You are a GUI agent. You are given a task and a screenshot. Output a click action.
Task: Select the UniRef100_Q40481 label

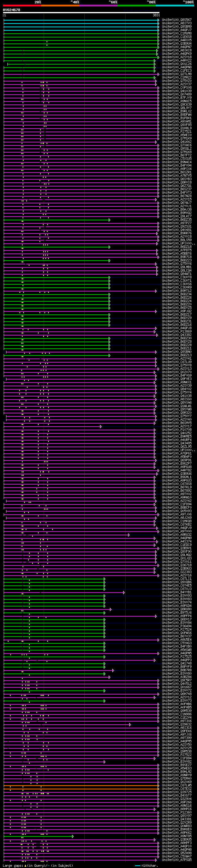(177, 230)
